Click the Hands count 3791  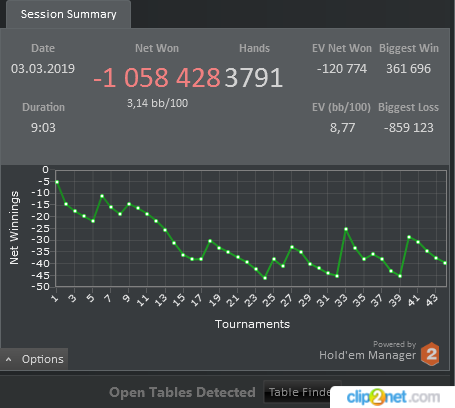[254, 78]
